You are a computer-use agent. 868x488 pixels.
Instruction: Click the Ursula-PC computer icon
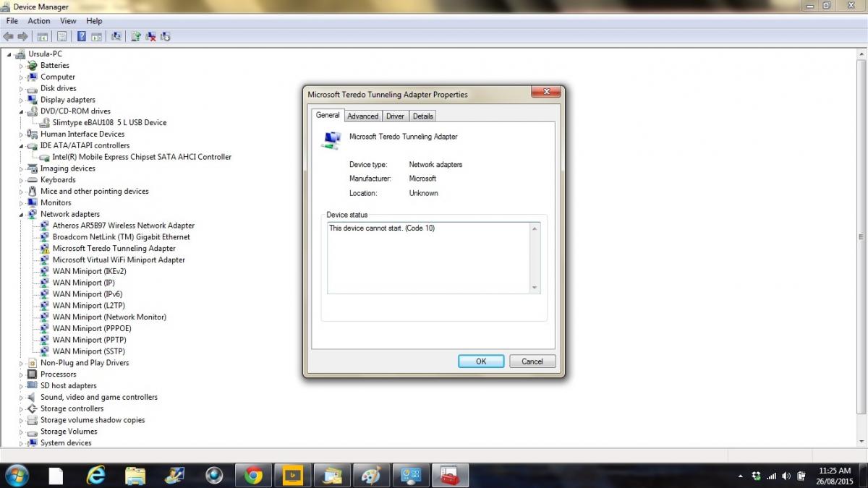(20, 53)
